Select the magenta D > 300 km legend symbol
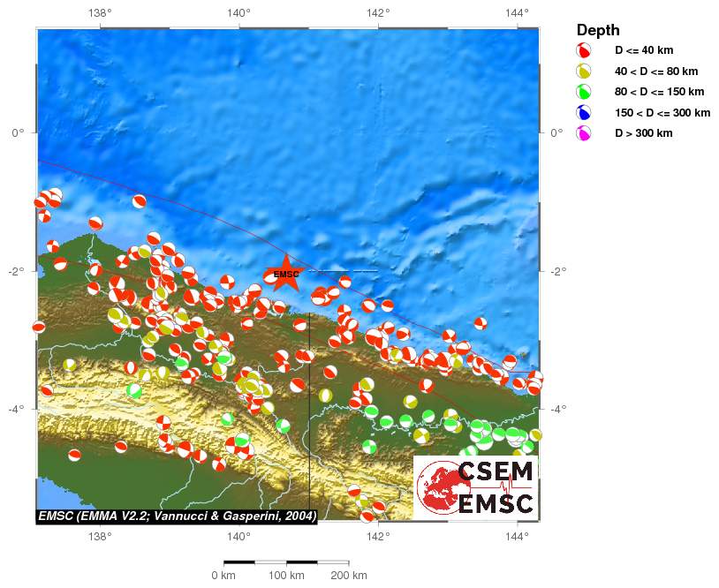The height and width of the screenshot is (588, 719). [583, 133]
